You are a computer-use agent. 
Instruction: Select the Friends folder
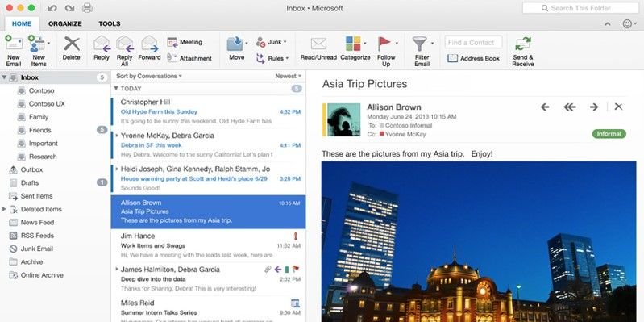pyautogui.click(x=39, y=130)
